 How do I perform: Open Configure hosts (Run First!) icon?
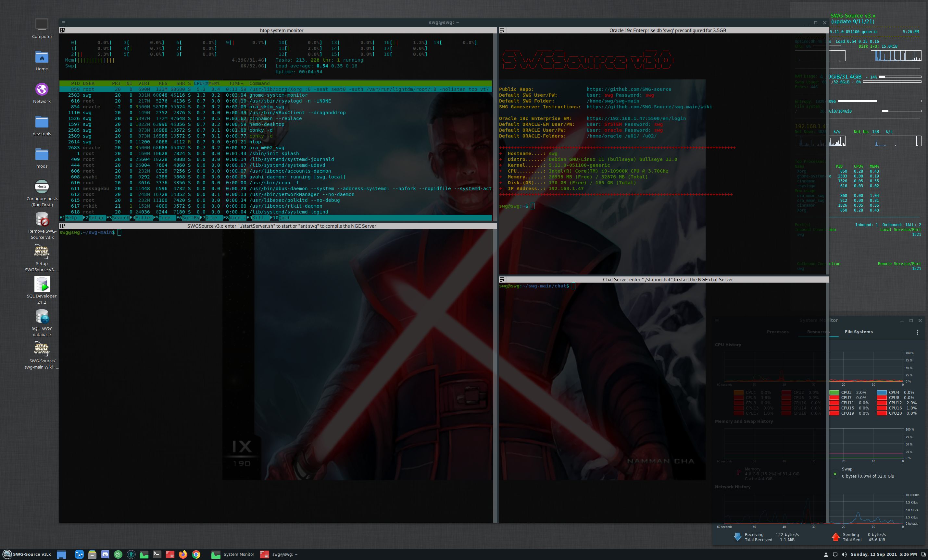[42, 187]
